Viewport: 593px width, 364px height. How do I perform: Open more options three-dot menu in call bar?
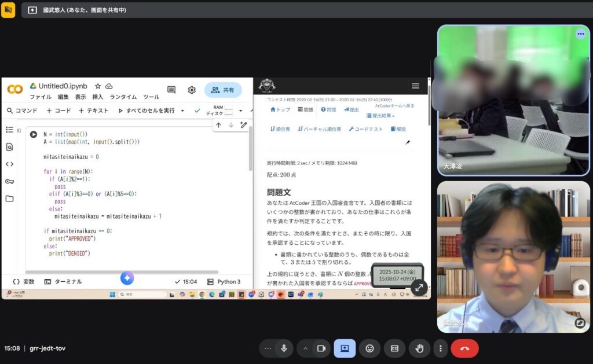[x=441, y=348]
